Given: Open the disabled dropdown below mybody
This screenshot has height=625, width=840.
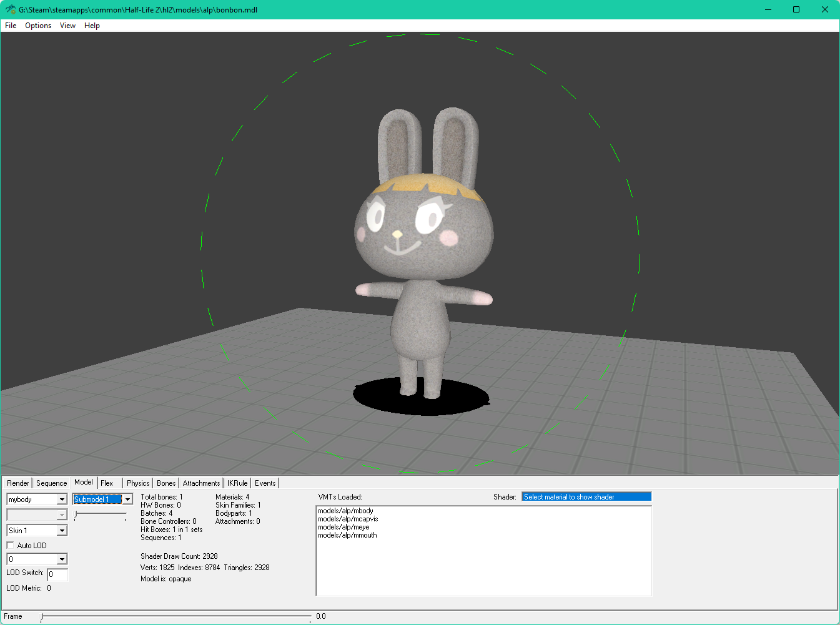Looking at the screenshot, I should [37, 515].
